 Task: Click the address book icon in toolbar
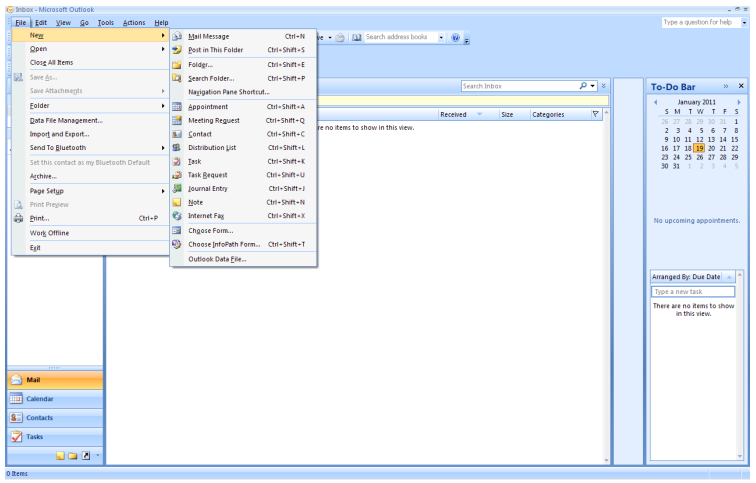(x=356, y=37)
